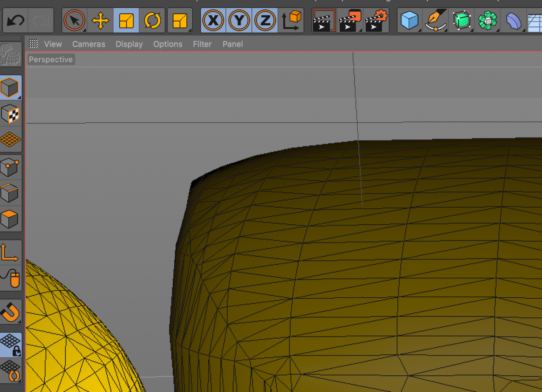
Task: Choose the Rotate tool
Action: (152, 20)
